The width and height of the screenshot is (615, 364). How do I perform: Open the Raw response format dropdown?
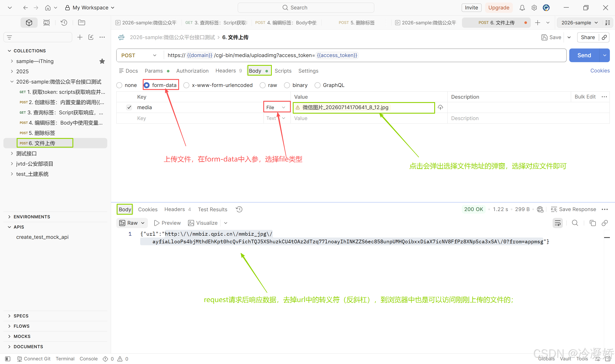(x=132, y=223)
